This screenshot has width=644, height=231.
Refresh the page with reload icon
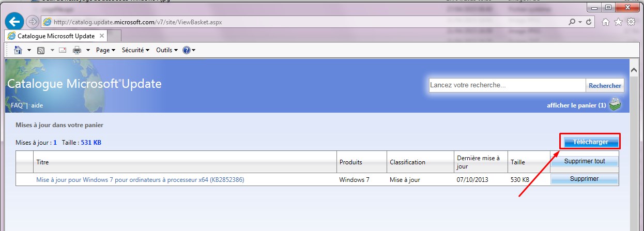tap(590, 22)
